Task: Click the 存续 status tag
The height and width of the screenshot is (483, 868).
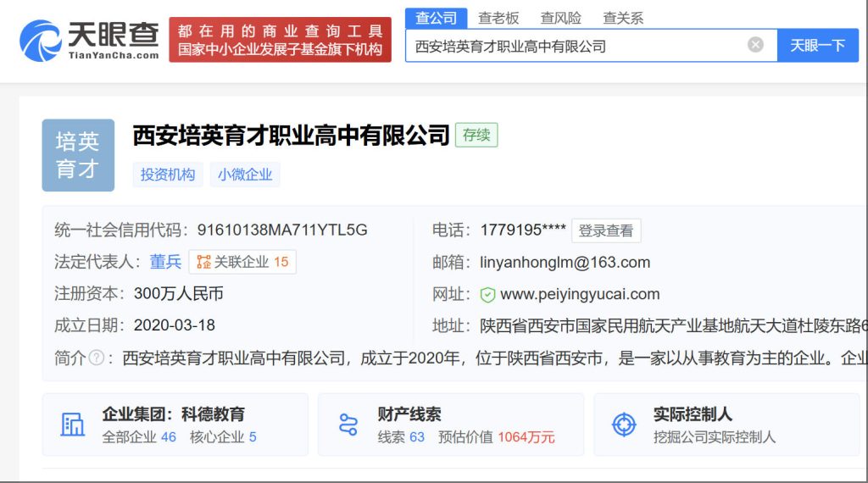Action: (x=476, y=135)
